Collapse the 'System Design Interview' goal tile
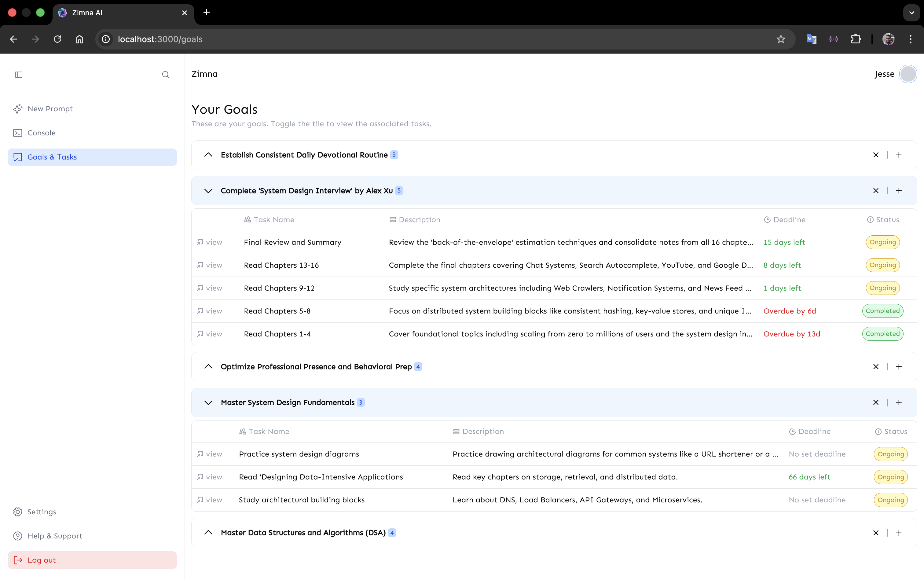 (x=208, y=191)
